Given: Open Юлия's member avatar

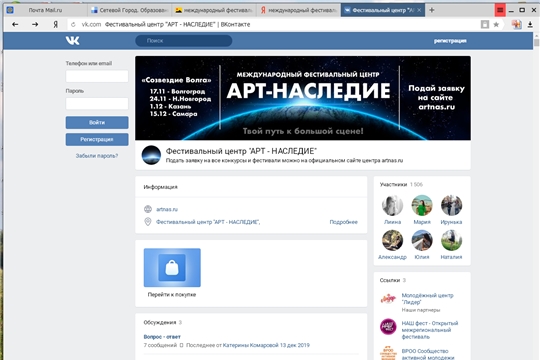Looking at the screenshot, I should click(x=422, y=240).
